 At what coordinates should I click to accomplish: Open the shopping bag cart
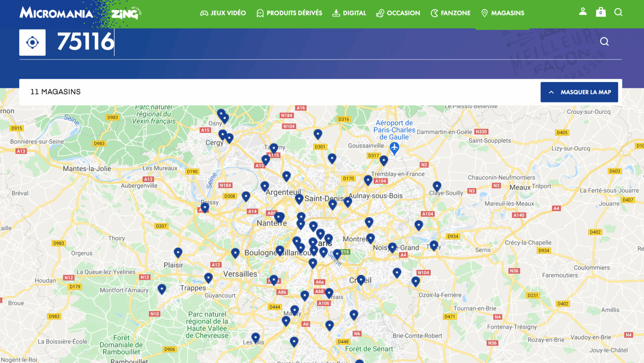tap(600, 12)
